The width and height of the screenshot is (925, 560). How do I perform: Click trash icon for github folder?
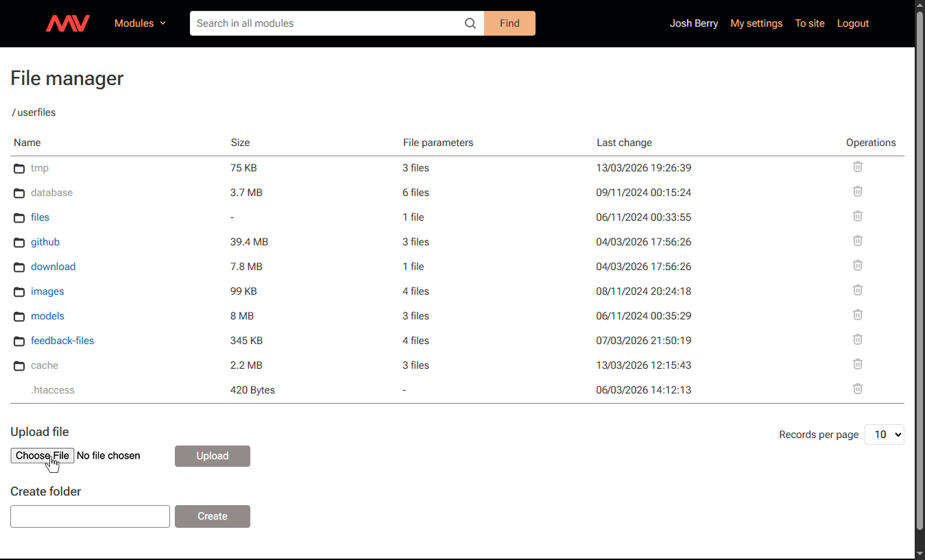point(857,241)
